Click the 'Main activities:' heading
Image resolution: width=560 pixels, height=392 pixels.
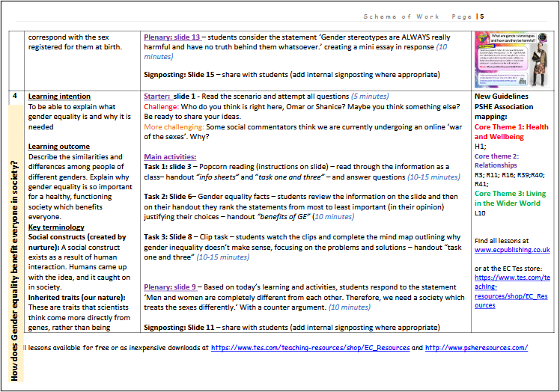tap(170, 157)
